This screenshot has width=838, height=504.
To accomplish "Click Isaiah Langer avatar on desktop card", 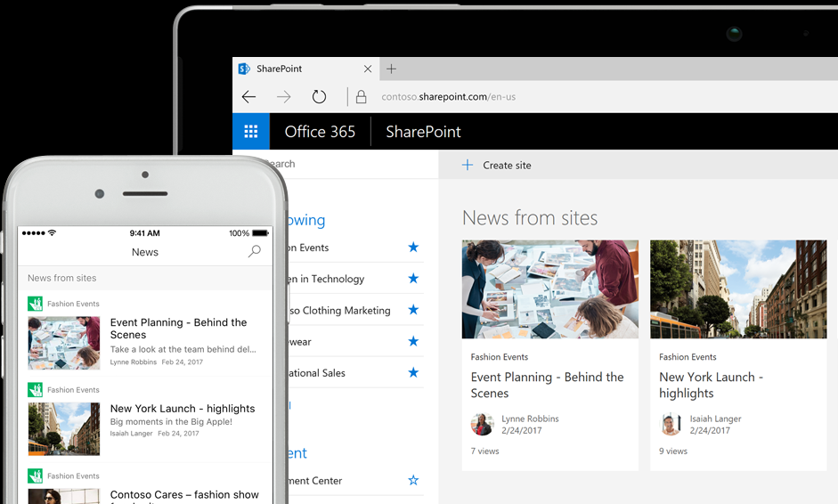I will pos(671,425).
